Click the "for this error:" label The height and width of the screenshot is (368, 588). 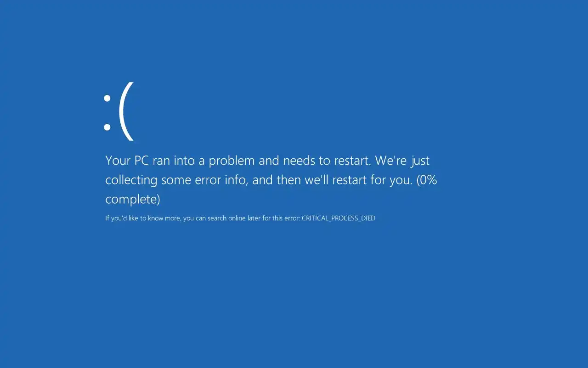281,218
